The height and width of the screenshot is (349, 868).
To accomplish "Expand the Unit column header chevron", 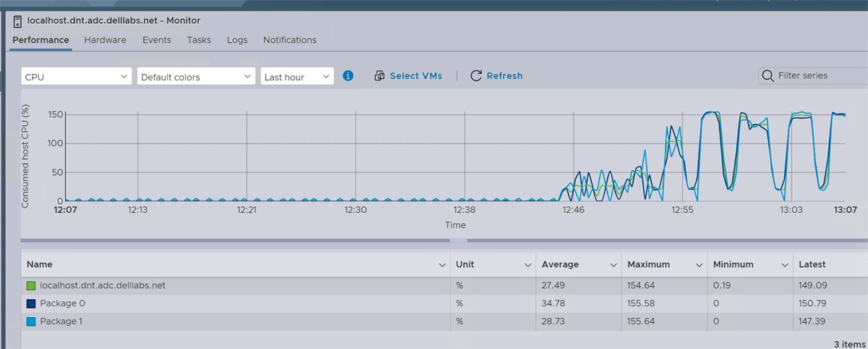I will tap(527, 265).
